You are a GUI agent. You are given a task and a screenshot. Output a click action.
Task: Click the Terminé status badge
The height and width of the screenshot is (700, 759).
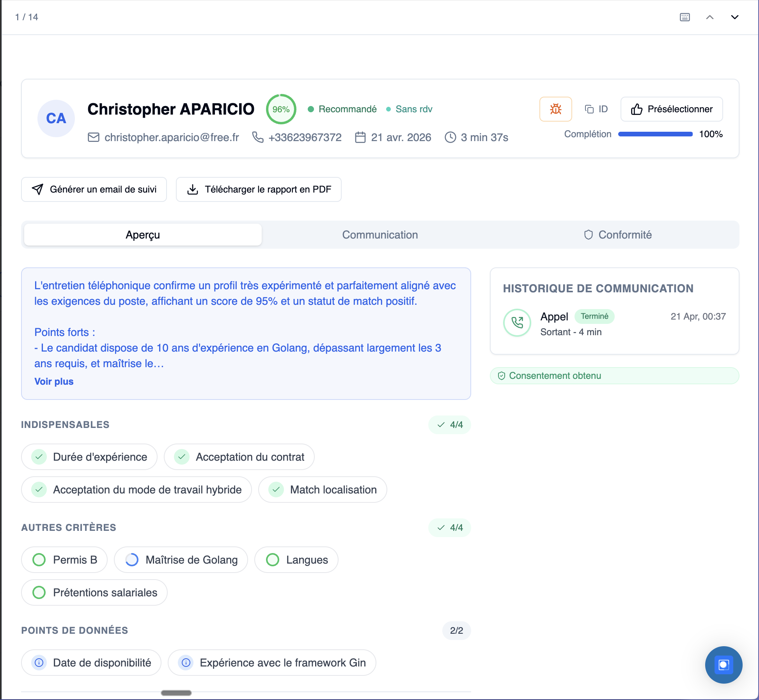(594, 316)
